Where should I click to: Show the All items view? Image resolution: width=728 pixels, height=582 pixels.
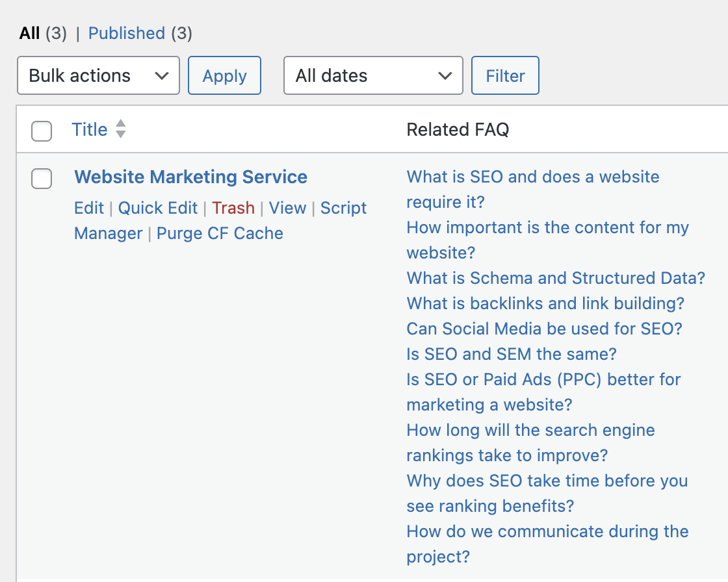[30, 33]
